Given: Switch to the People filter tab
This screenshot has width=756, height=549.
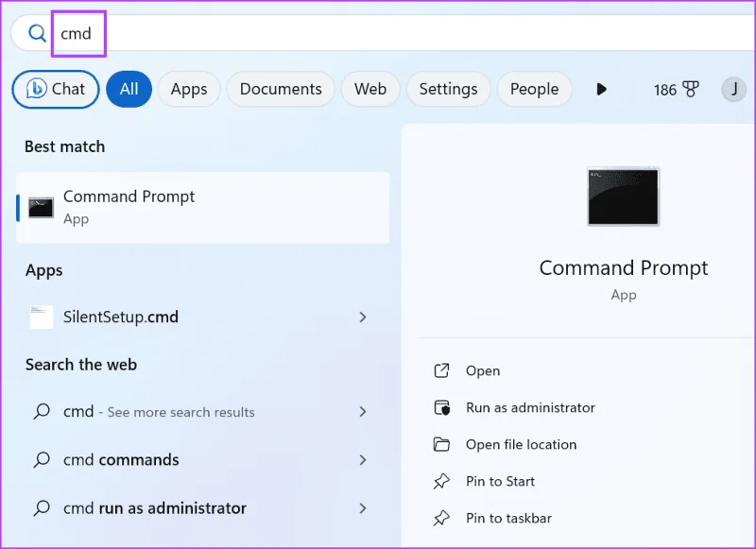Looking at the screenshot, I should [534, 89].
